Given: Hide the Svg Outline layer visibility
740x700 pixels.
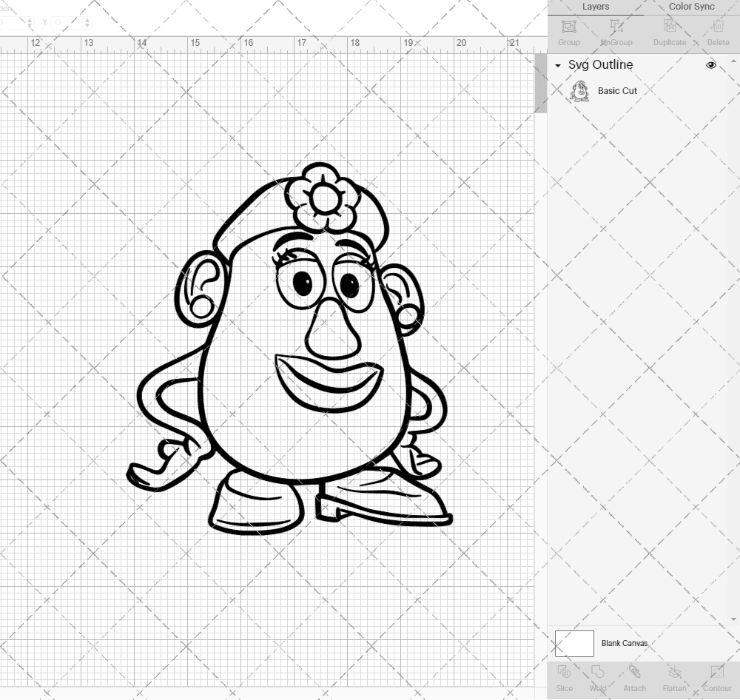Looking at the screenshot, I should coord(711,65).
